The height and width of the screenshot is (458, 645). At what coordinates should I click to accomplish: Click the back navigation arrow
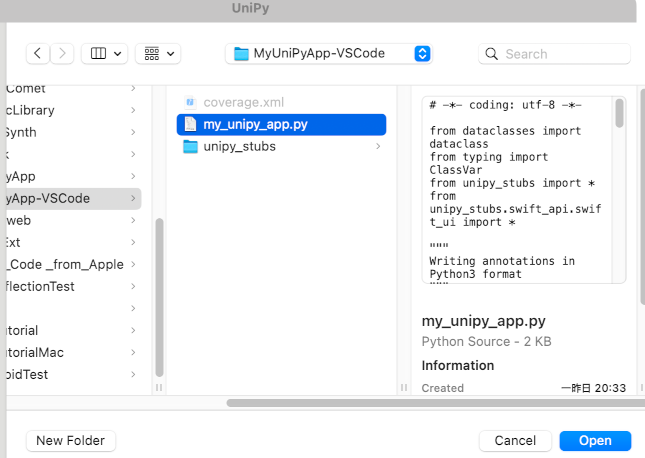pos(38,53)
